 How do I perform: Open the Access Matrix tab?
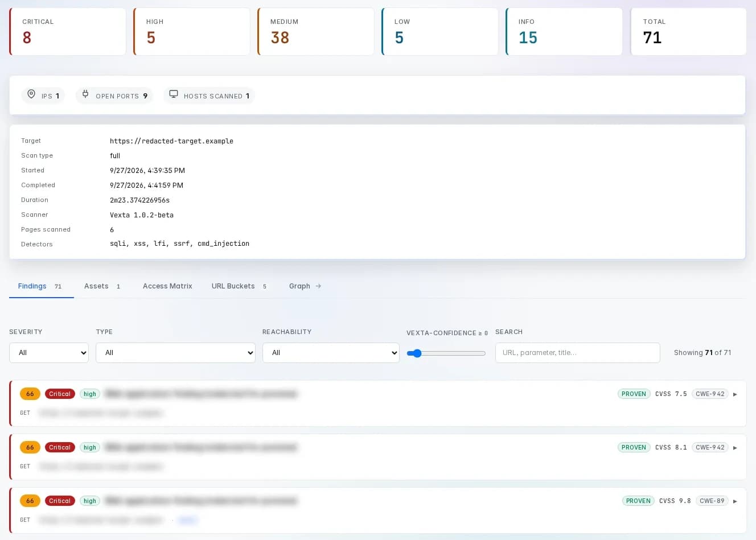pyautogui.click(x=167, y=286)
